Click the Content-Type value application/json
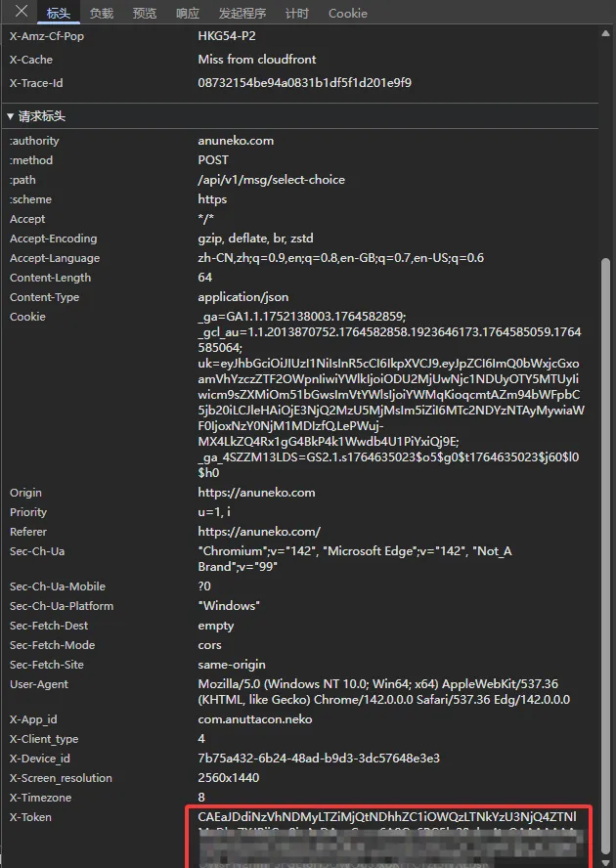Screen dimensions: 616x868 (x=242, y=297)
